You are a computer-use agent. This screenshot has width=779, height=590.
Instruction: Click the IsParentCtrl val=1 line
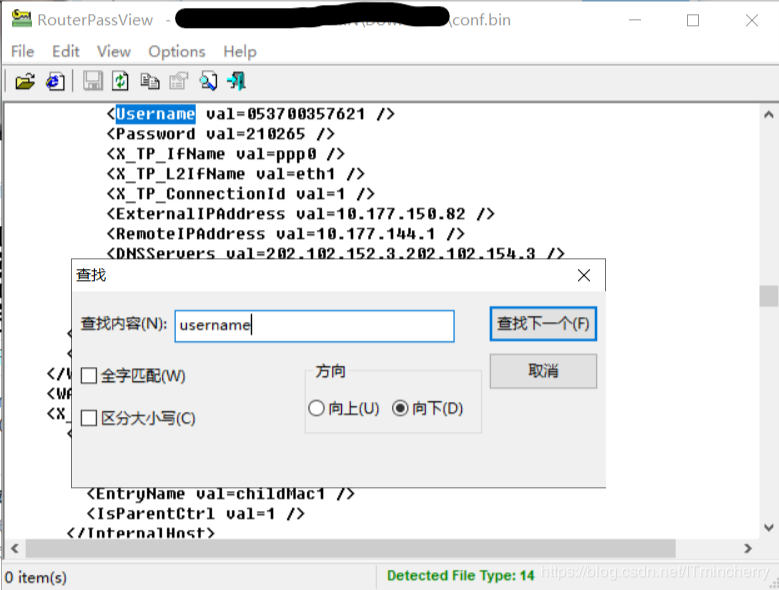(196, 514)
